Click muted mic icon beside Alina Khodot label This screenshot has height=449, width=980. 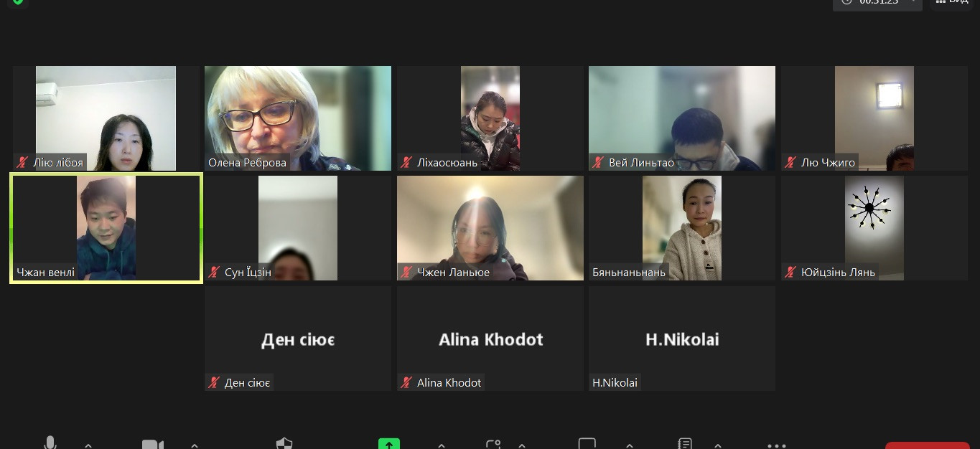point(407,382)
